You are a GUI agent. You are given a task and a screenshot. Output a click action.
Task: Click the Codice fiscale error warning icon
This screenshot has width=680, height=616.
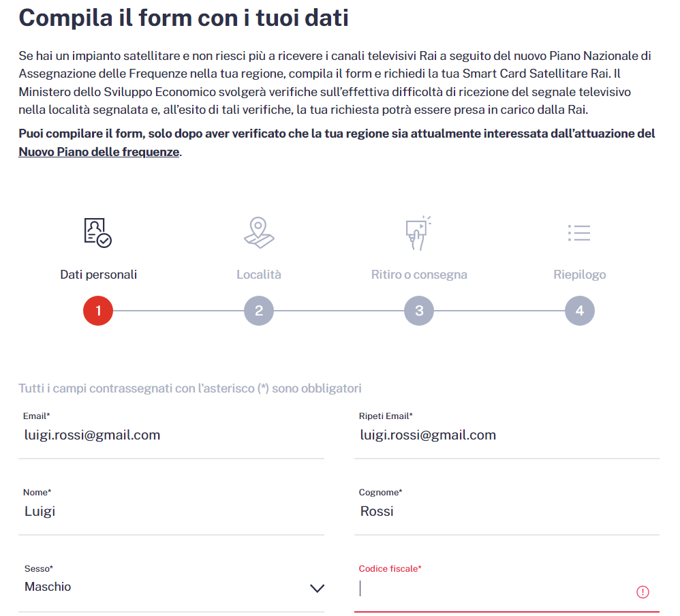(x=642, y=591)
